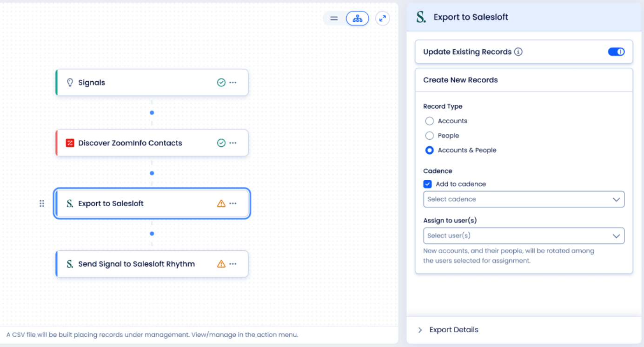Uncheck the Add to cadence checkbox
The width and height of the screenshot is (644, 347).
[428, 184]
